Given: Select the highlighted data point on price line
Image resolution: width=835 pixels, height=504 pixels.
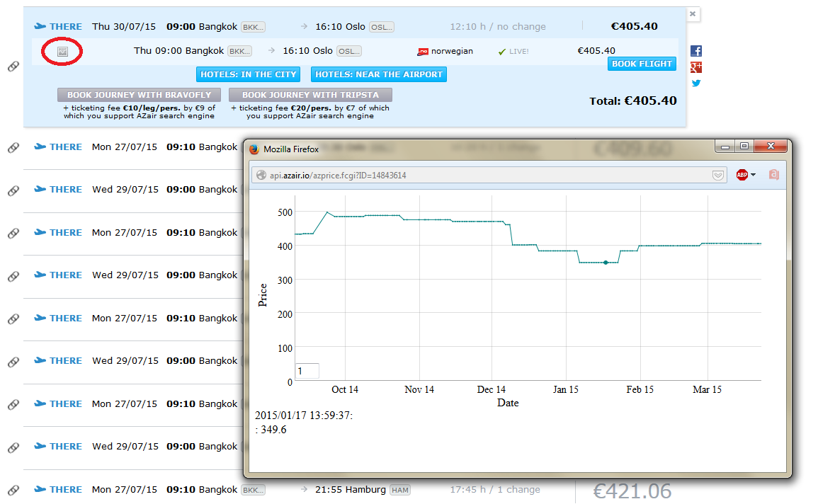Looking at the screenshot, I should 606,263.
